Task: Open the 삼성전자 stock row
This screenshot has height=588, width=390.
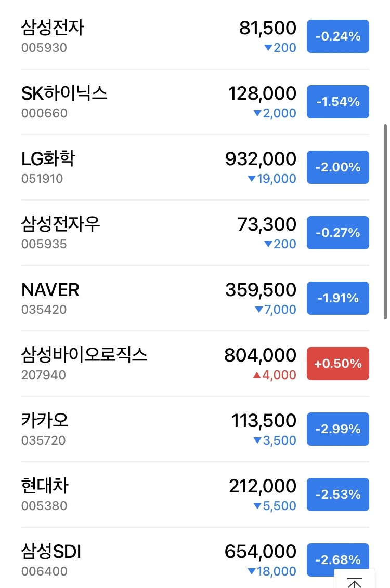Action: click(x=195, y=36)
